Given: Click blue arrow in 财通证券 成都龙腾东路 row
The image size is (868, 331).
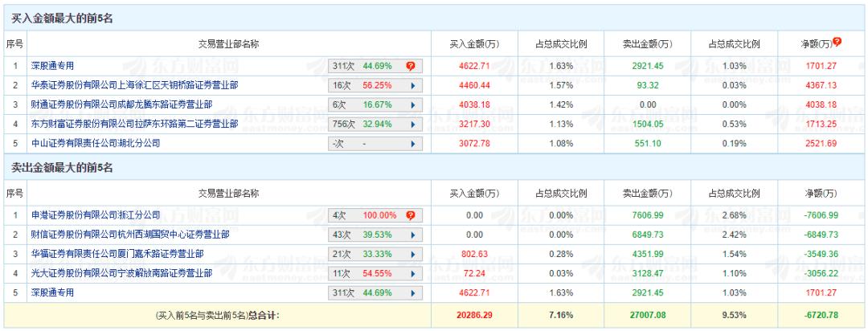Looking at the screenshot, I should [x=412, y=104].
